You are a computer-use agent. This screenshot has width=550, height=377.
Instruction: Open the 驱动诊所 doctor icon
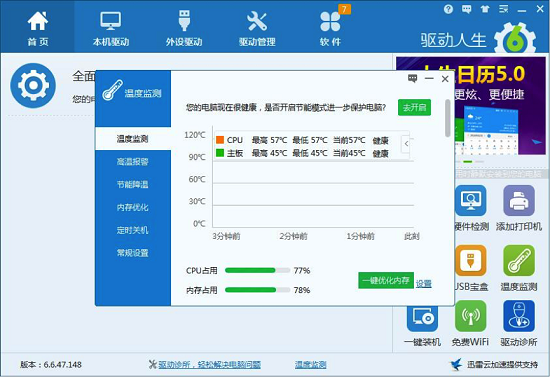(x=518, y=316)
